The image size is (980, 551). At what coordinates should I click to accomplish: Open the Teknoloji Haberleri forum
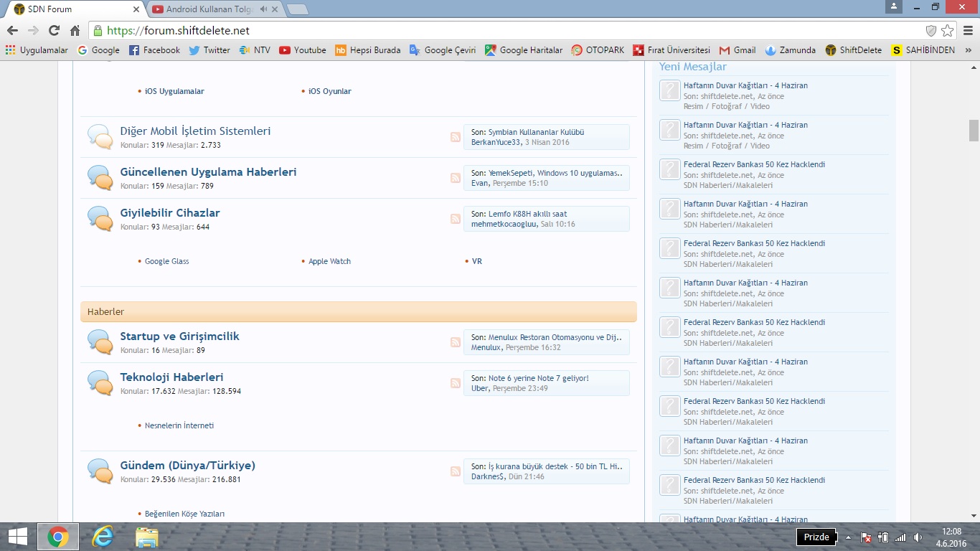click(x=171, y=377)
